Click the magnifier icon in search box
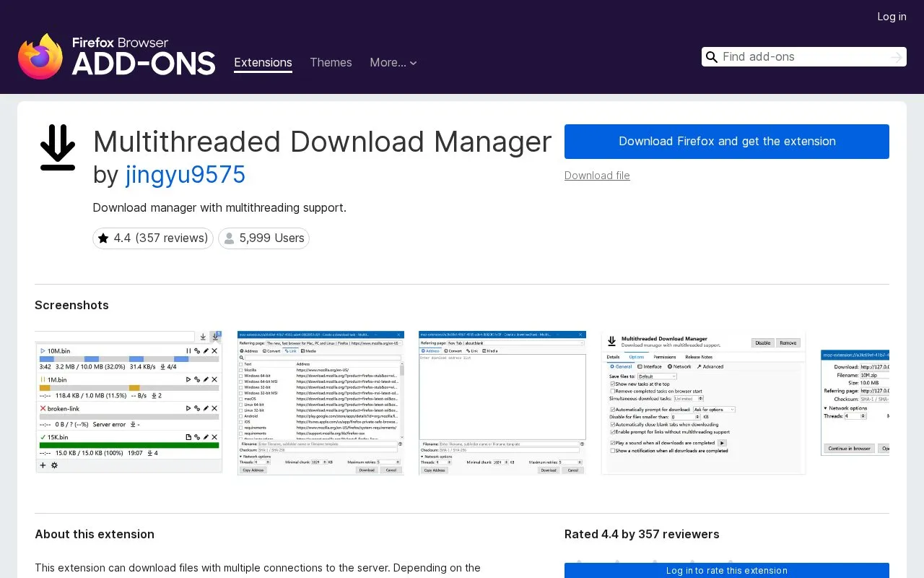 pyautogui.click(x=712, y=57)
